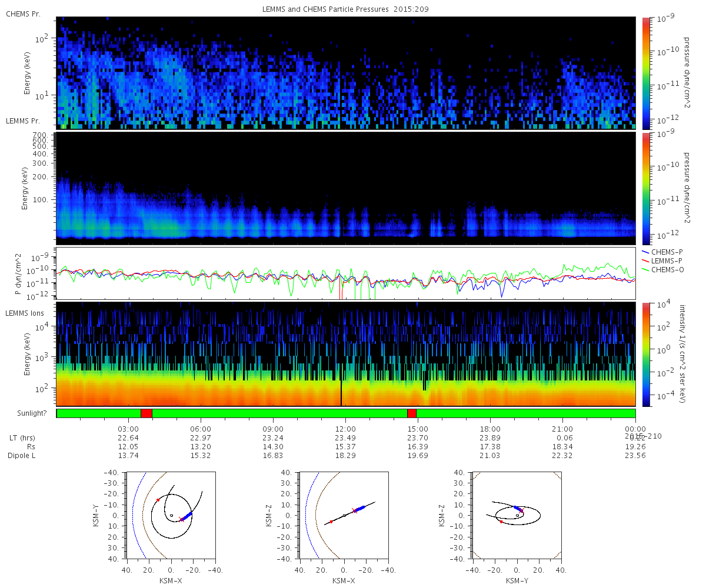Click the "Energy (keV)" label of the LEMMS Ions panel
Image resolution: width=706 pixels, height=588 pixels.
[x=27, y=355]
